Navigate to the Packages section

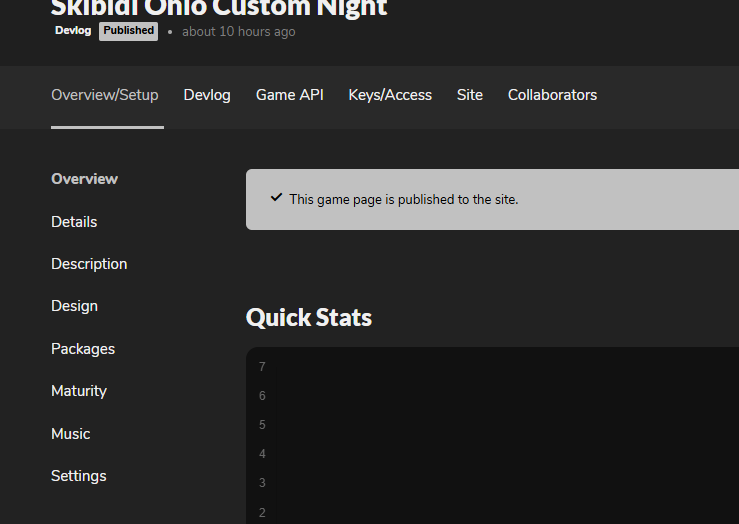click(83, 349)
